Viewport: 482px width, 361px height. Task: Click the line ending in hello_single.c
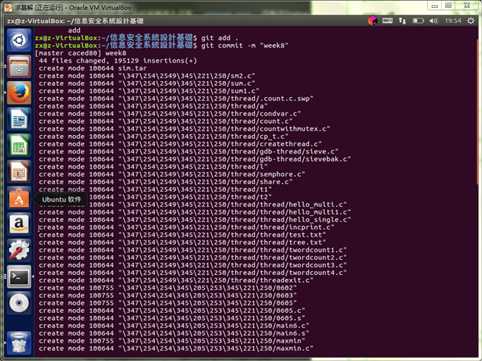(195, 220)
